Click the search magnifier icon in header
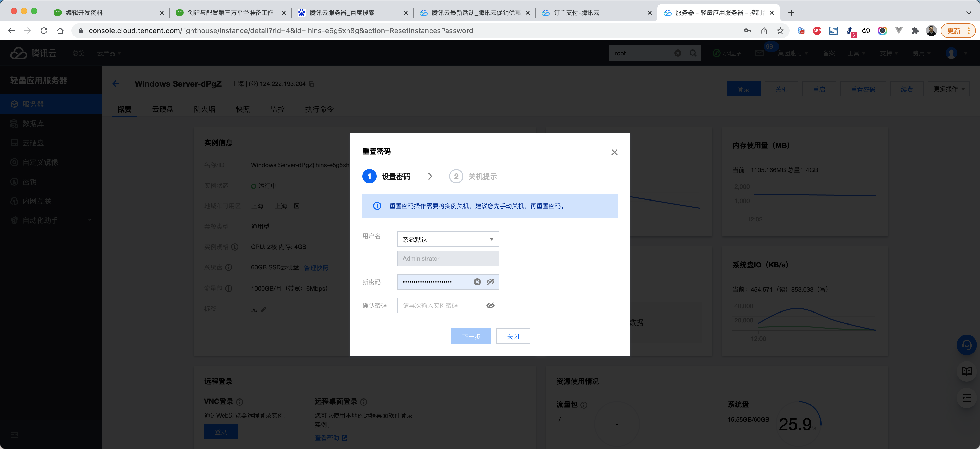The height and width of the screenshot is (449, 980). pyautogui.click(x=693, y=53)
